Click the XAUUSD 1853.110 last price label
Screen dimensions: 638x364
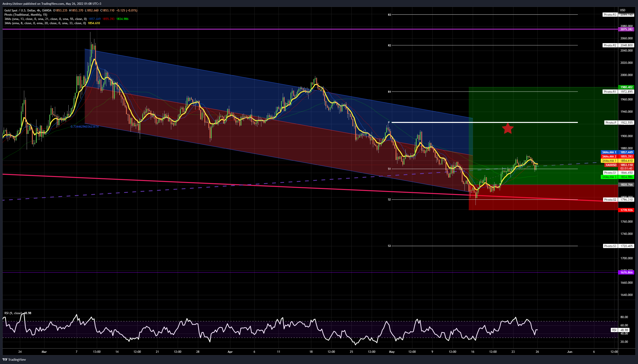point(619,165)
